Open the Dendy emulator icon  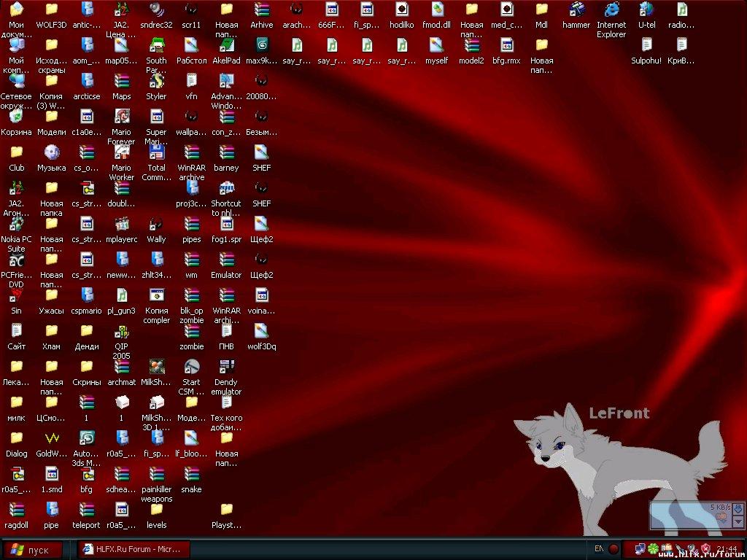(226, 367)
